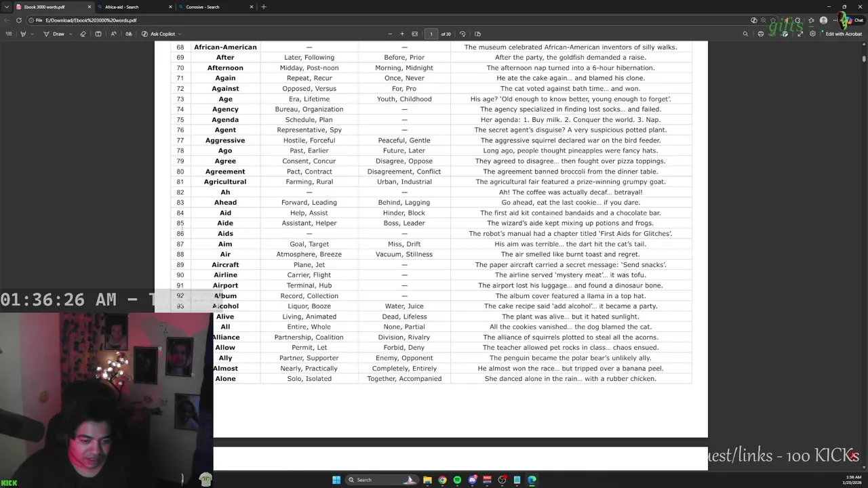Click the word 'African-American' in table
868x488 pixels.
point(225,47)
